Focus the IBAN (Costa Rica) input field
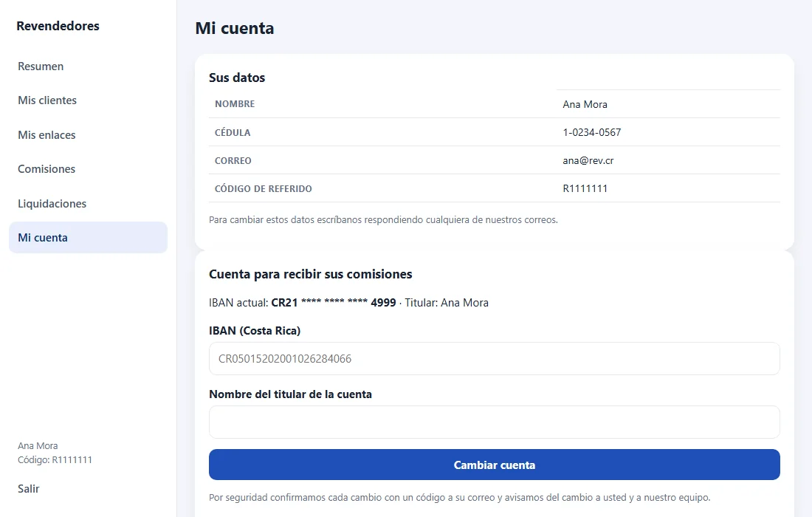 (494, 358)
